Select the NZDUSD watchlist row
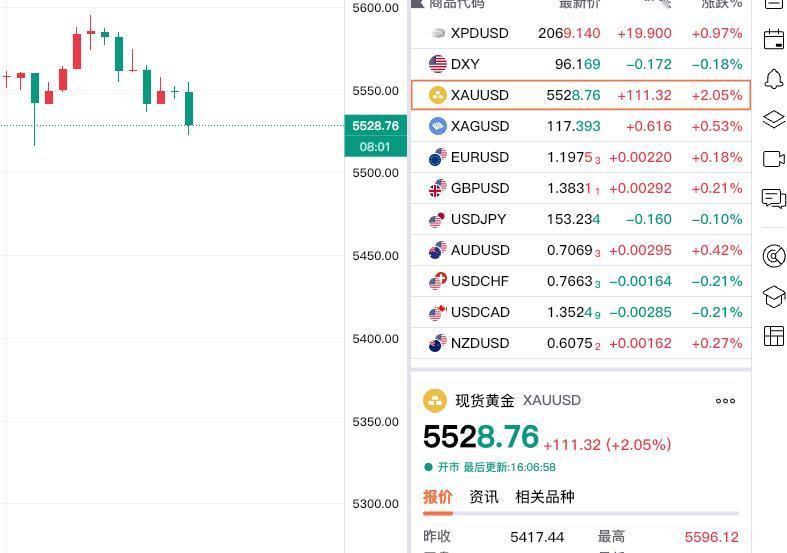Viewport: 787px width, 553px height. 581,343
